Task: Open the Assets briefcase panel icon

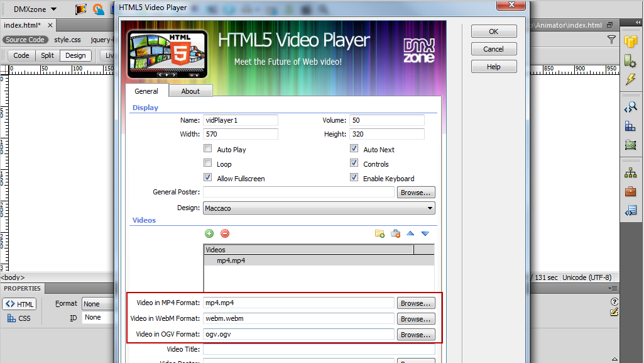Action: click(x=630, y=192)
